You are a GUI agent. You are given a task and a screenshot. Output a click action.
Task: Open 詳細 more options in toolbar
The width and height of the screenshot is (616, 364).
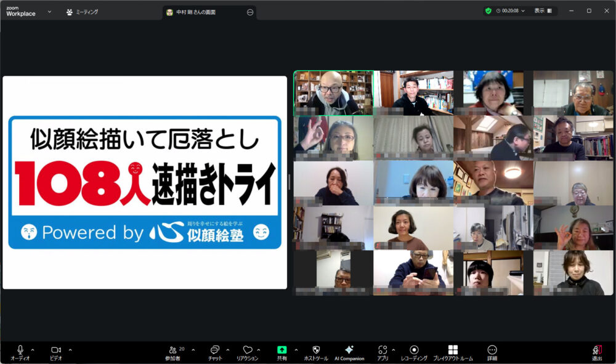pyautogui.click(x=492, y=350)
